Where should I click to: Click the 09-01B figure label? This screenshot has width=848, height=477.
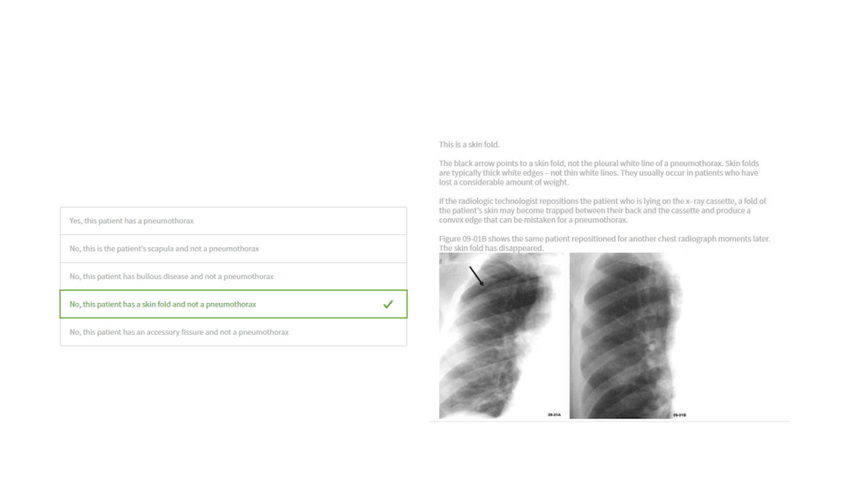tap(679, 414)
